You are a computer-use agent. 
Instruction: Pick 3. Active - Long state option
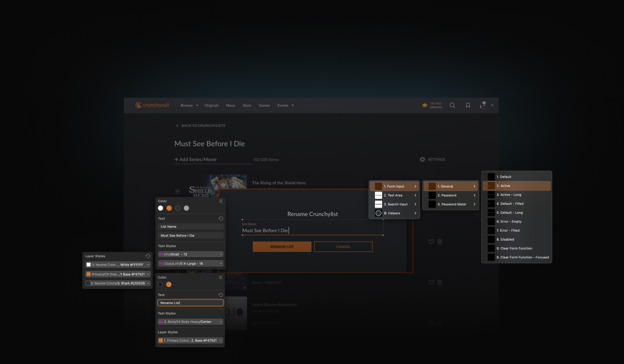pos(517,195)
